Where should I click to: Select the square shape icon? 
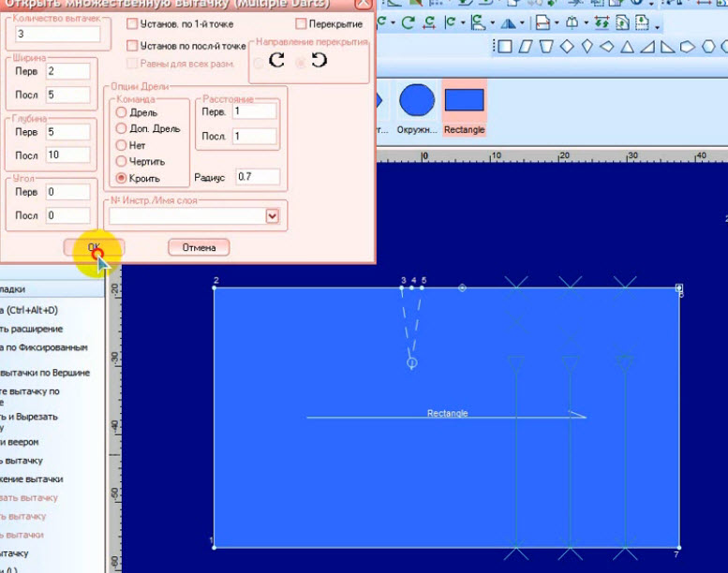coord(504,47)
